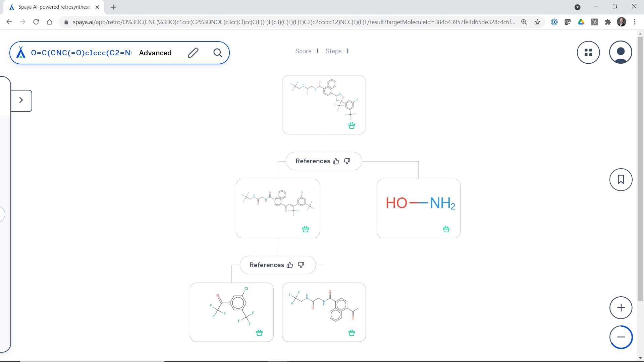Click the bookmark save route icon
644x362 pixels.
tap(621, 180)
